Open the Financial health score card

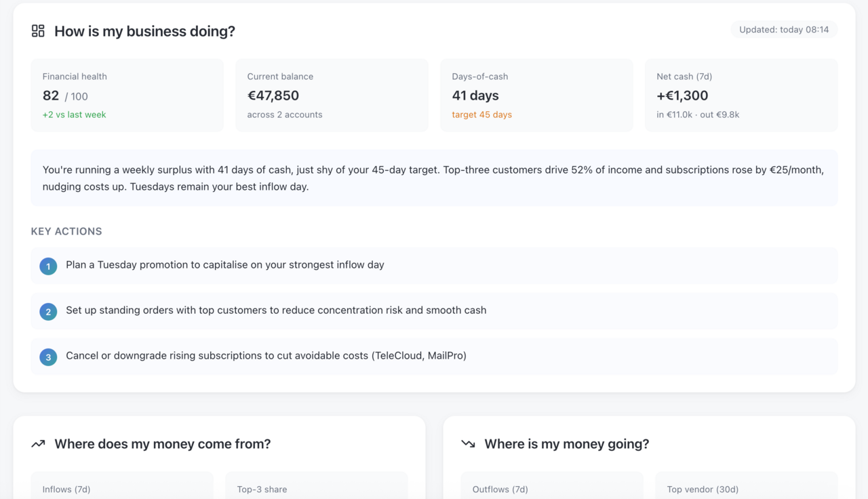(127, 95)
